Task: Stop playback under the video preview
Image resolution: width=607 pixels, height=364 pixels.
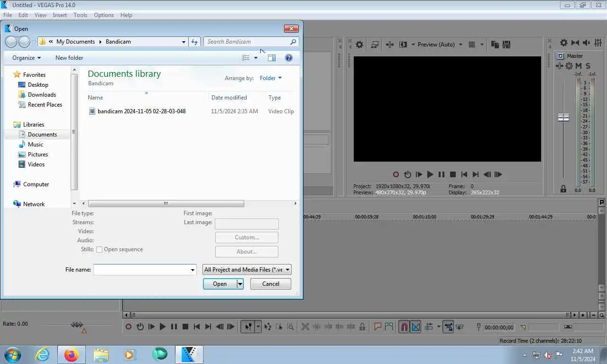Action: pyautogui.click(x=453, y=174)
